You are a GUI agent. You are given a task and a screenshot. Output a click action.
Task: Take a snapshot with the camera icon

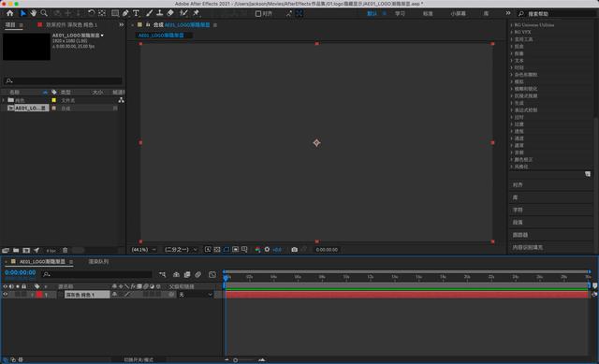coord(294,250)
